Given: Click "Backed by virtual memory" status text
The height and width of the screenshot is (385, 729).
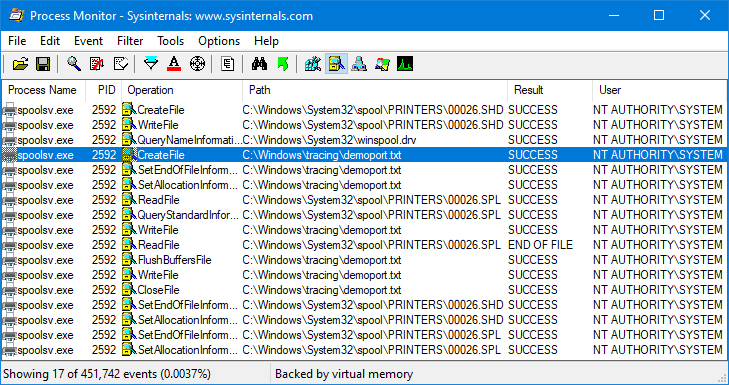Looking at the screenshot, I should coord(344,374).
